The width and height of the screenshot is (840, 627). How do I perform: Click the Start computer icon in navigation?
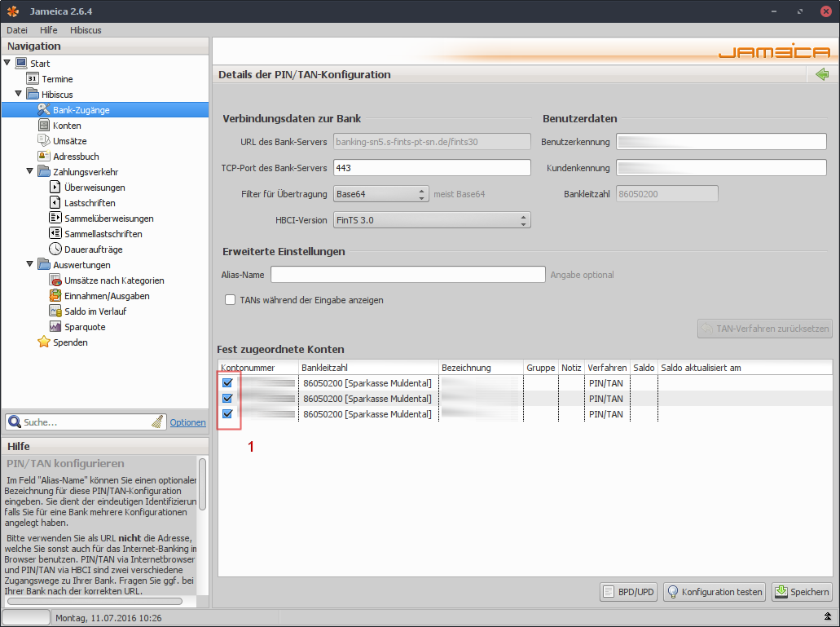21,64
